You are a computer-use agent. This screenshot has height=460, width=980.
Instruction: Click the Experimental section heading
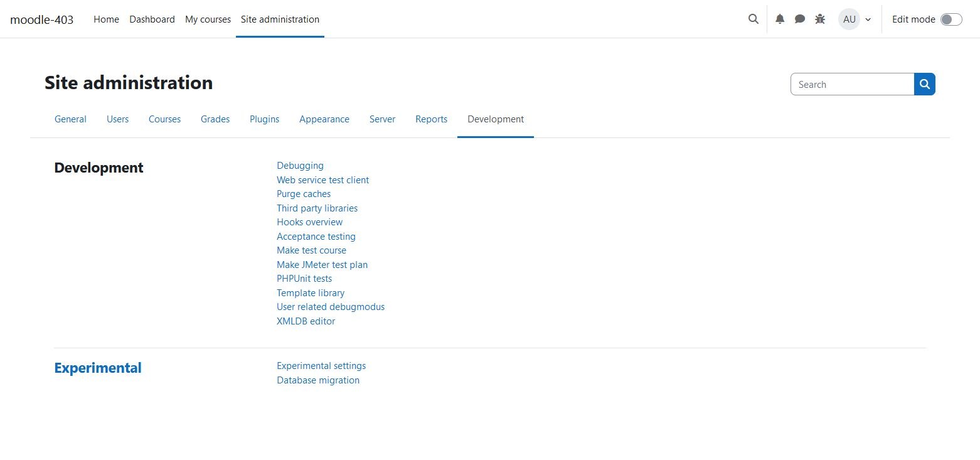click(x=98, y=368)
